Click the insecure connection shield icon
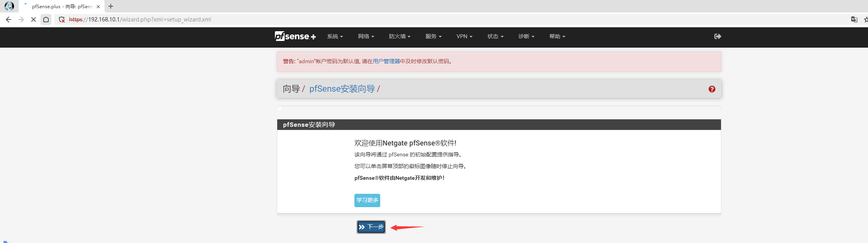 (62, 20)
